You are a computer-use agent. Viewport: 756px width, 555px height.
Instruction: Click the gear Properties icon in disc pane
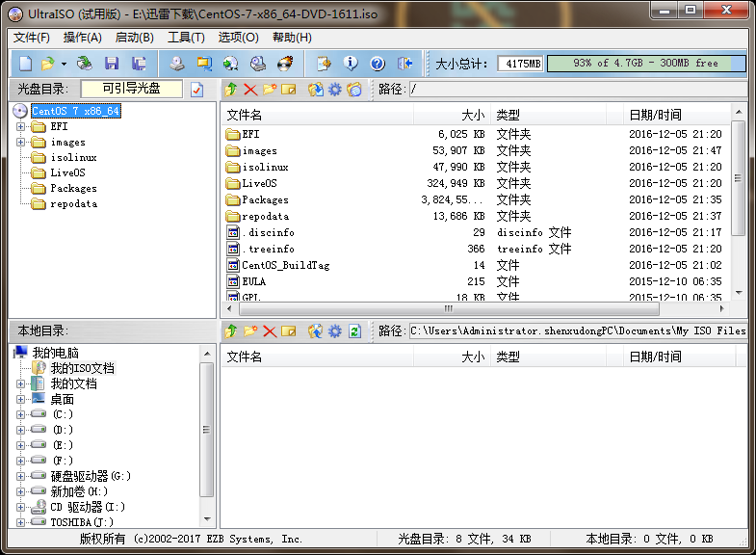pos(334,90)
